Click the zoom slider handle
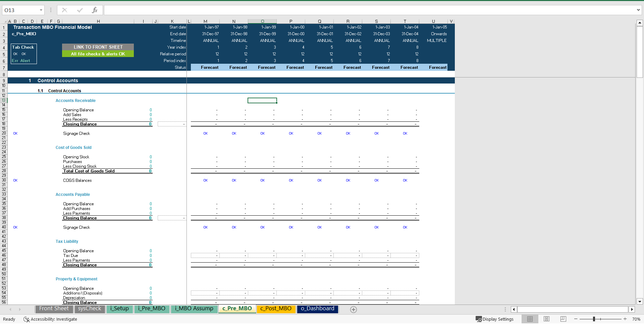644x324 pixels. 594,319
